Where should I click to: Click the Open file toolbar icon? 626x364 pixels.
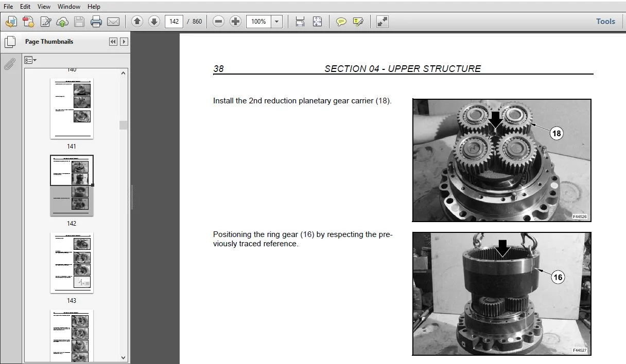(x=11, y=22)
